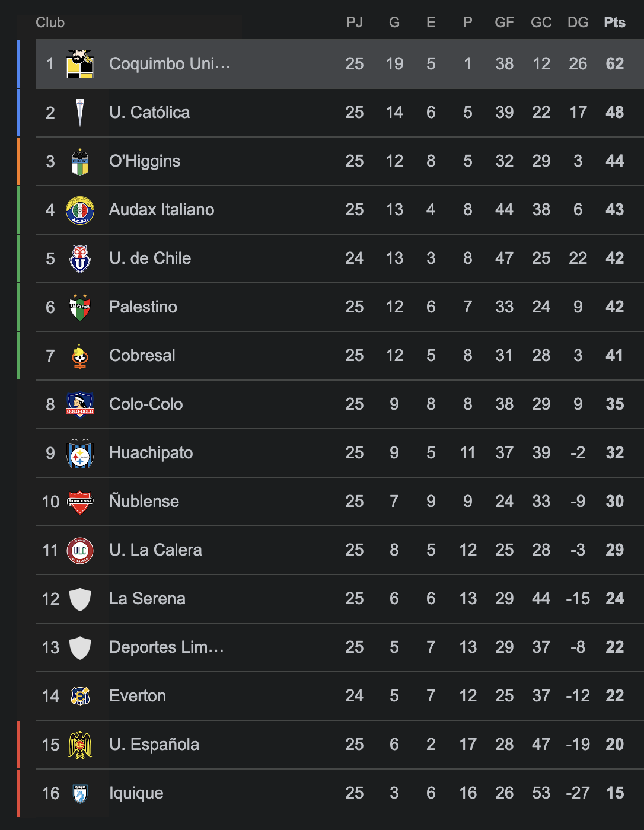
Task: Click the U. La Calera round logo
Action: coord(80,550)
